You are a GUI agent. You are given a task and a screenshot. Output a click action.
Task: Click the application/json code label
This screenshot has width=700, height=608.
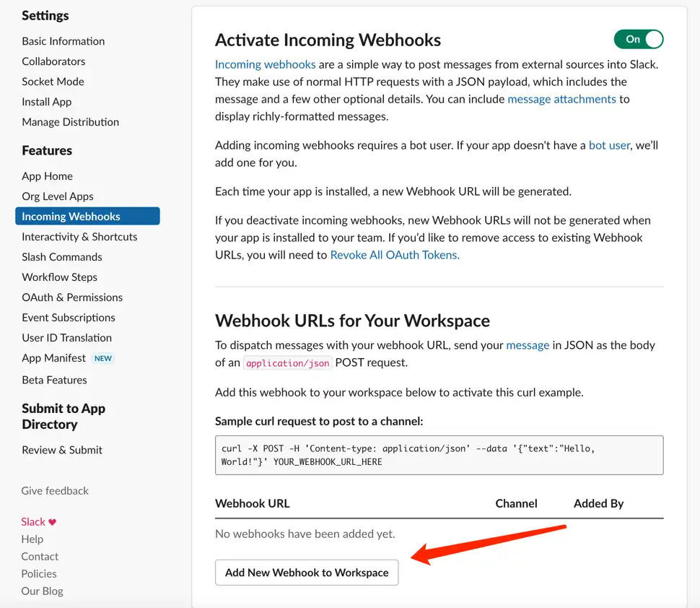point(288,363)
